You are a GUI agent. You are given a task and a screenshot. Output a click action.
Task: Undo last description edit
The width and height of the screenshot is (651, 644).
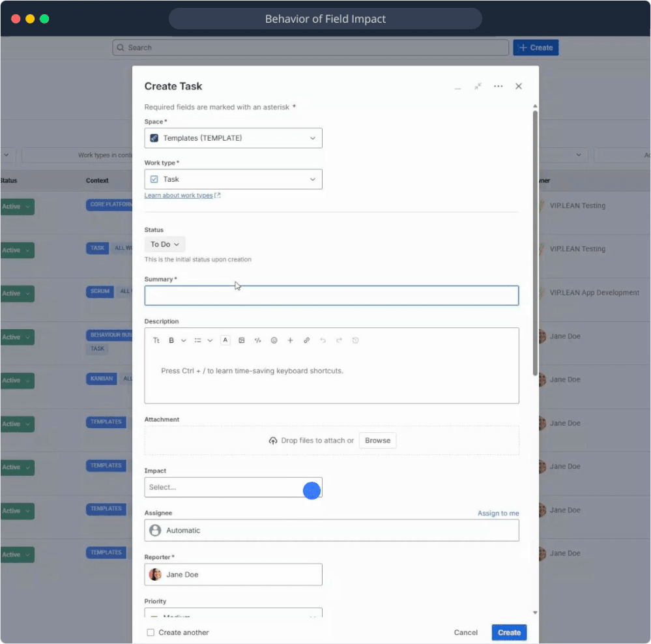pyautogui.click(x=323, y=340)
